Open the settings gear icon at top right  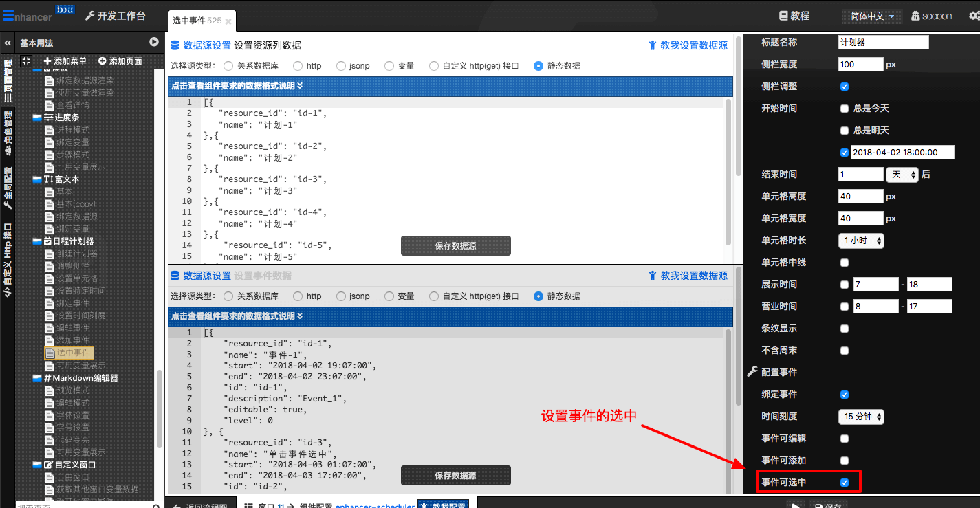(x=972, y=16)
